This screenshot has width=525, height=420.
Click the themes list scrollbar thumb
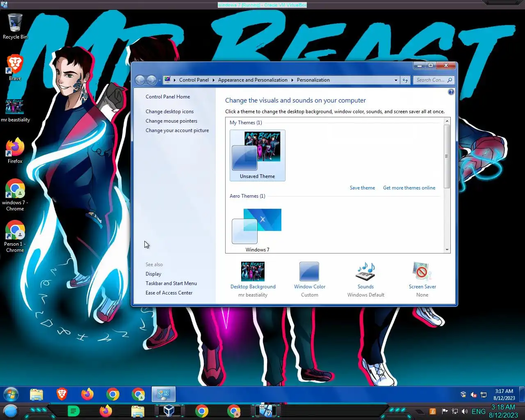pos(447,156)
